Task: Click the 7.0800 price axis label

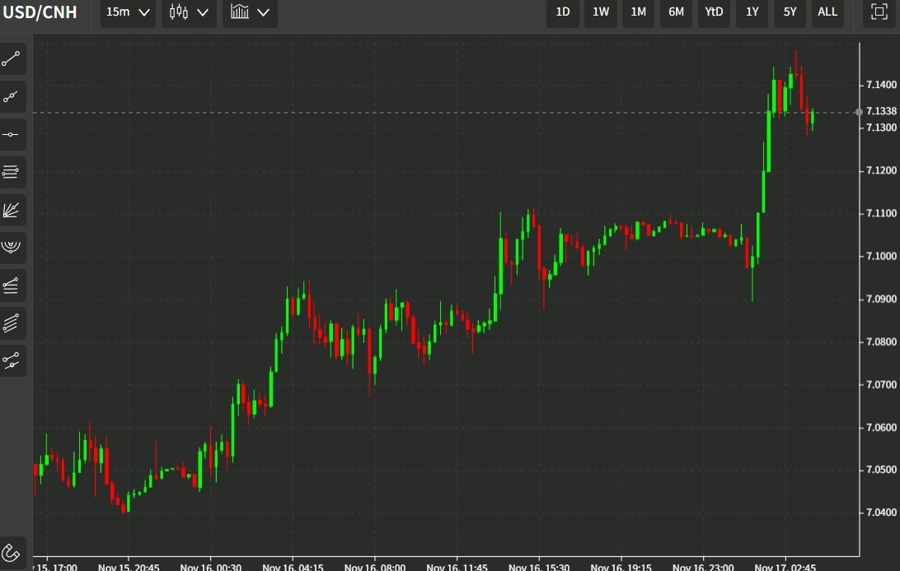Action: click(x=881, y=342)
